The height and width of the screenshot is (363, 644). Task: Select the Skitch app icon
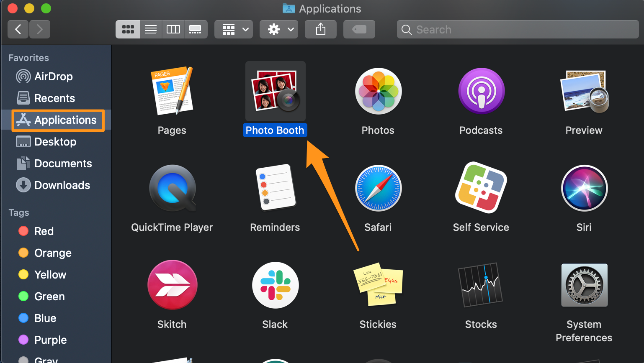(172, 285)
